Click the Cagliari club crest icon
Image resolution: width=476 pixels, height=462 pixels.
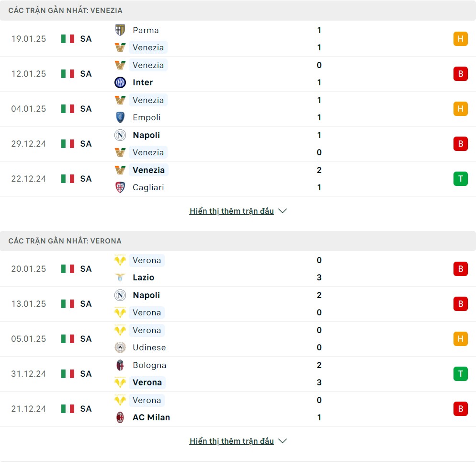pos(120,187)
